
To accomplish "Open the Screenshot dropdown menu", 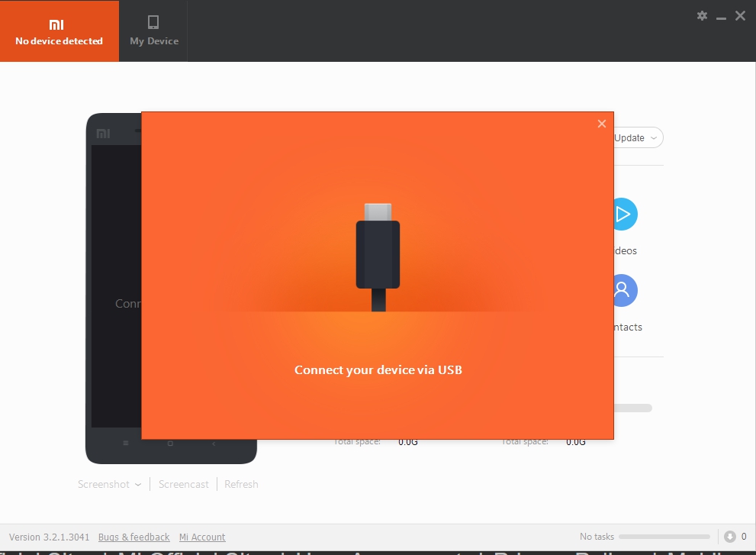I will coord(109,484).
